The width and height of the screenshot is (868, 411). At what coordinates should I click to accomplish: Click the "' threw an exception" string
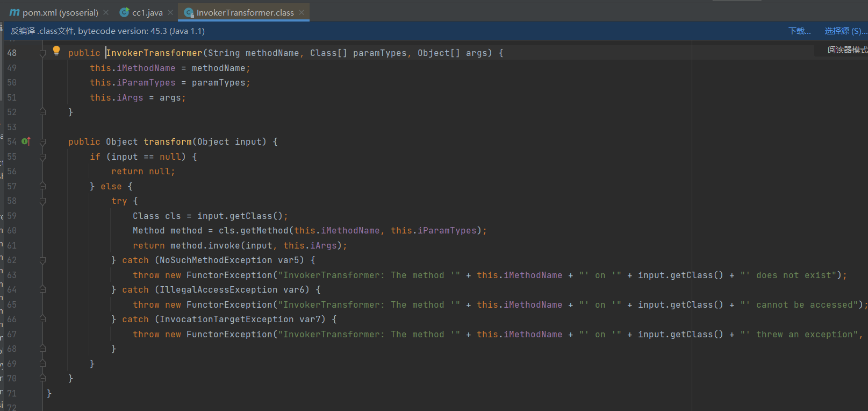(x=799, y=334)
